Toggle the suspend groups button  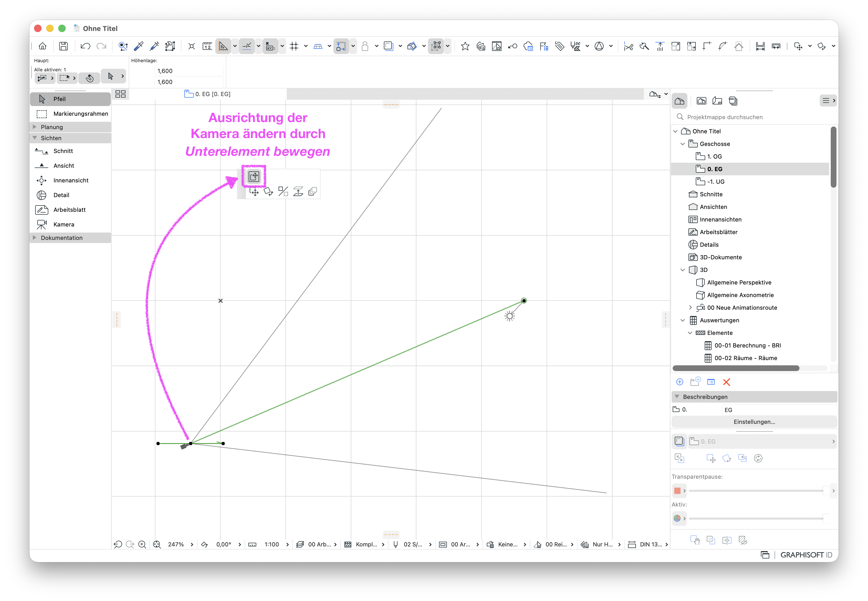click(436, 46)
